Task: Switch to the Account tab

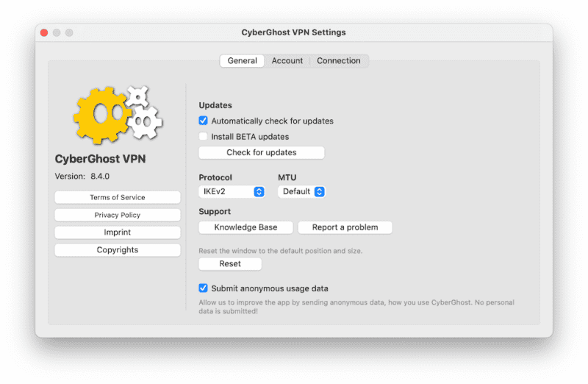Action: coord(287,60)
